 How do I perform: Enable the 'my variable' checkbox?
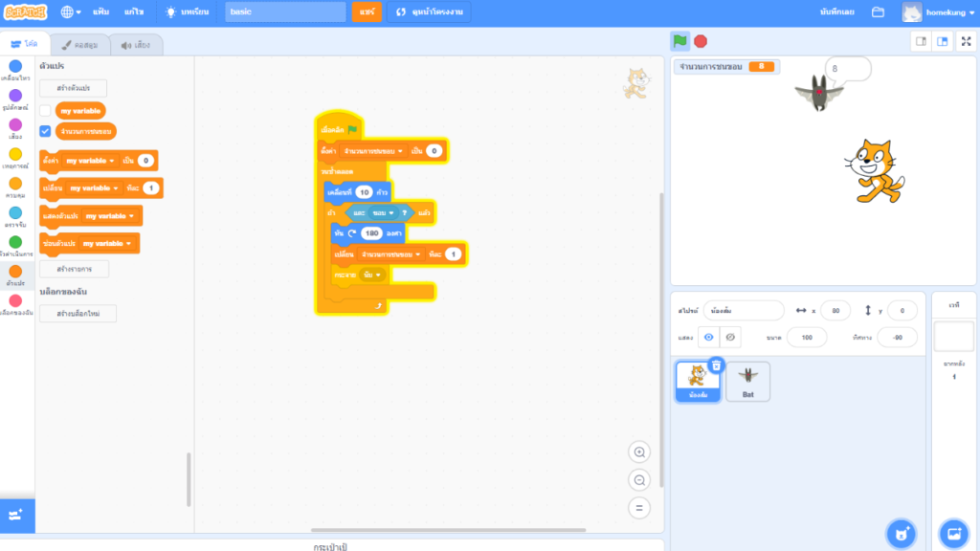[x=45, y=111]
